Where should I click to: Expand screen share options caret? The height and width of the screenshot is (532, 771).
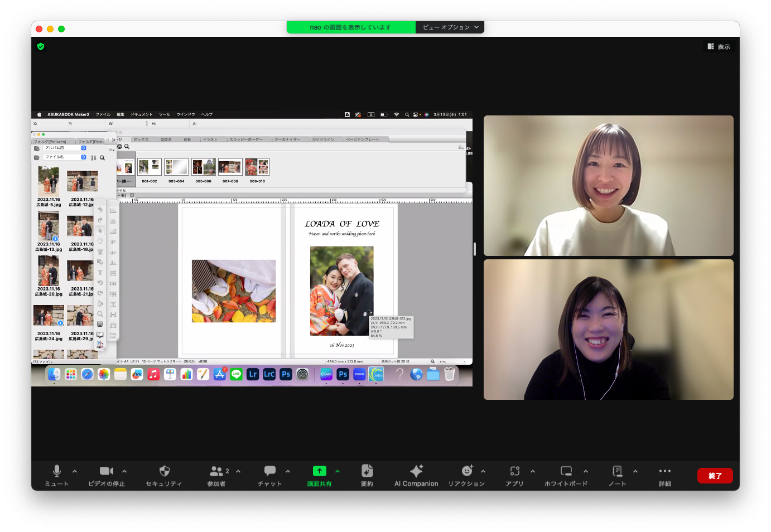click(338, 471)
